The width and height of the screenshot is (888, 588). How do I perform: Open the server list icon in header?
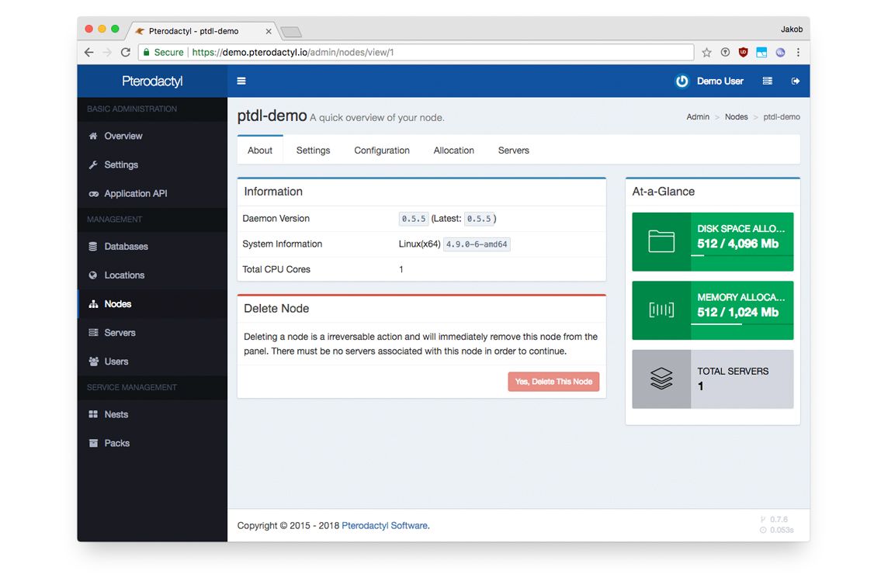coord(768,81)
